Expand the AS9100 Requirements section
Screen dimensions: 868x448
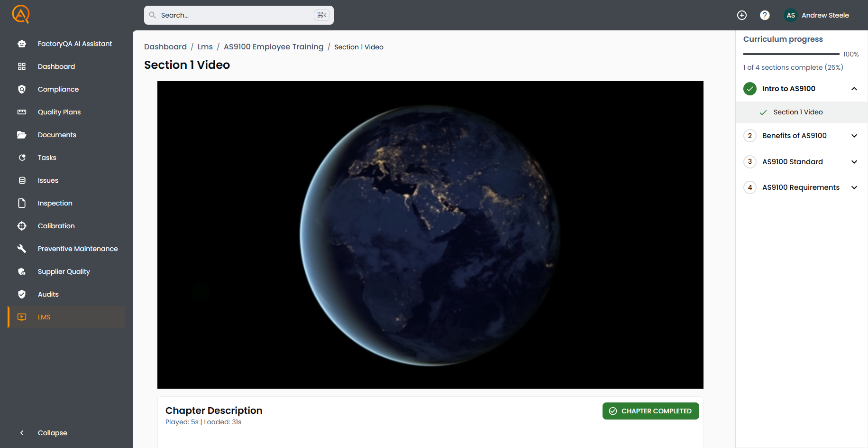click(x=855, y=187)
